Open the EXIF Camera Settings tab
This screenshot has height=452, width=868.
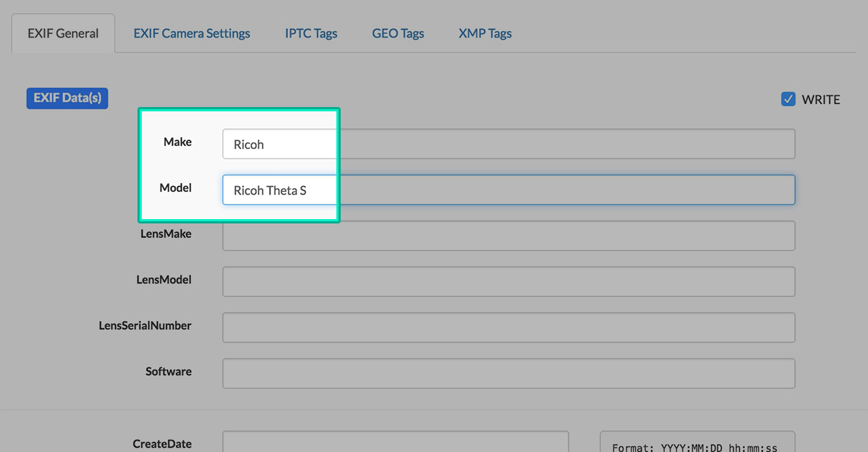pos(192,33)
